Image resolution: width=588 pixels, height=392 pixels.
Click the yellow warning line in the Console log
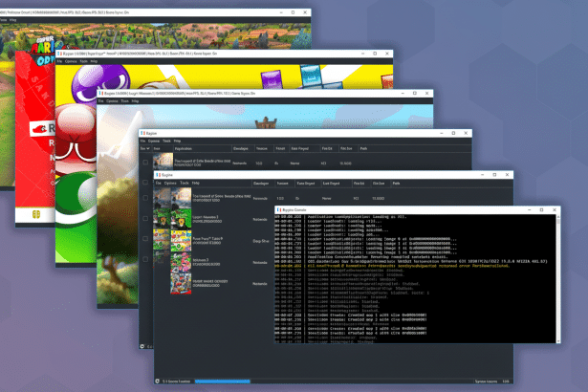click(392, 266)
